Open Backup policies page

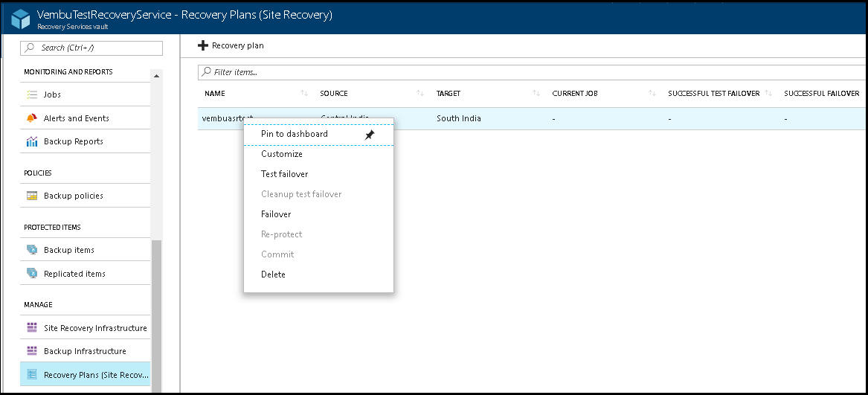pyautogui.click(x=86, y=196)
